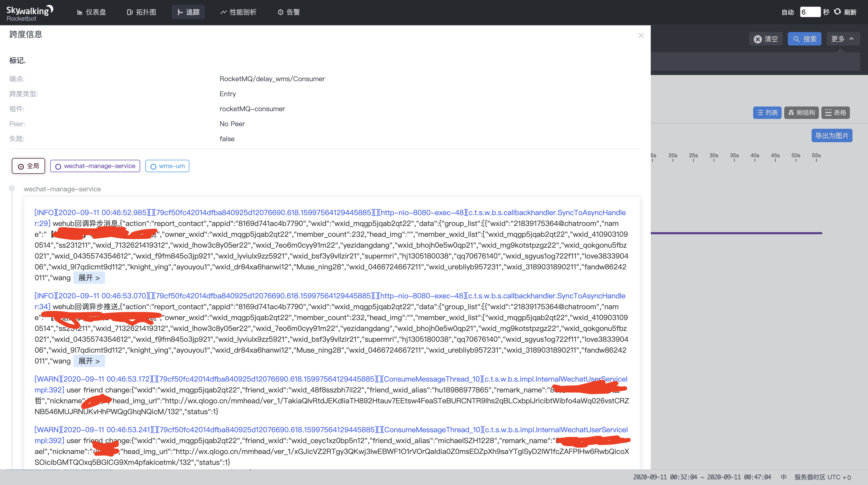
Task: Select the 全局 log filter
Action: coord(28,166)
